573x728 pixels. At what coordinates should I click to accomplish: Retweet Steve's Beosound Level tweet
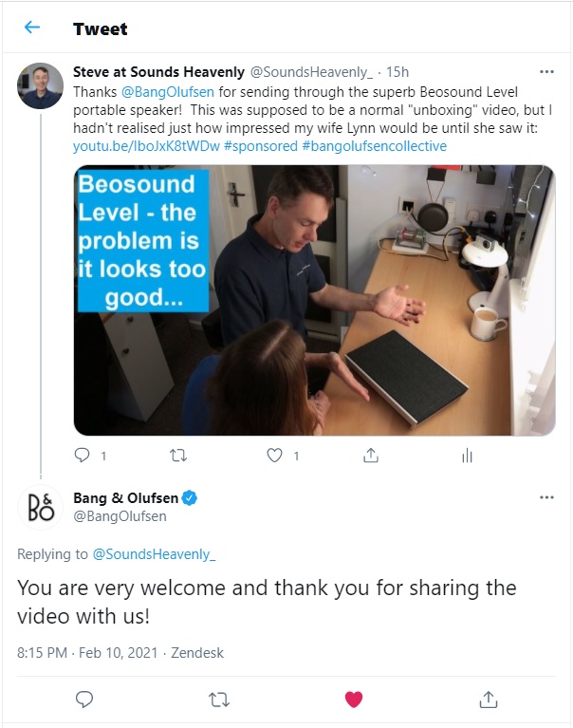(177, 456)
